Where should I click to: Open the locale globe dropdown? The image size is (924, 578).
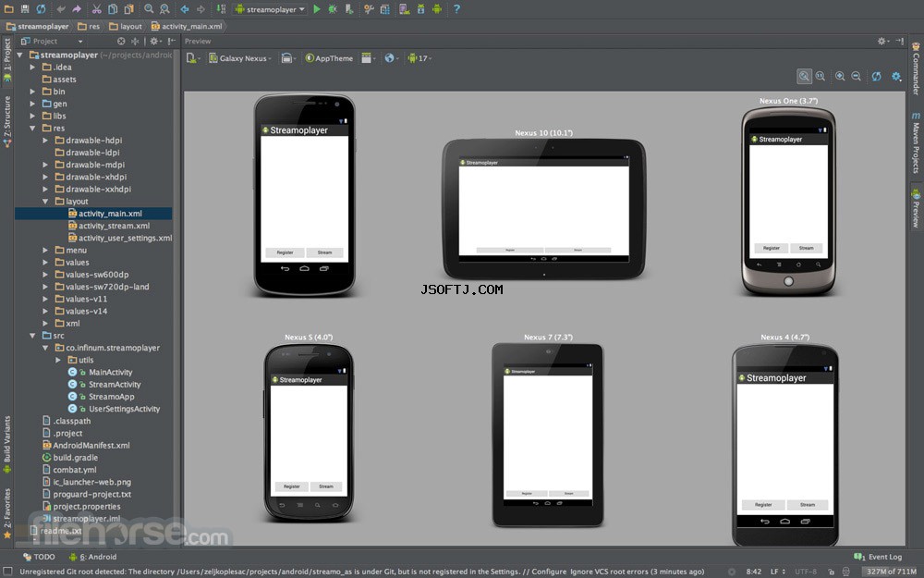pyautogui.click(x=391, y=57)
